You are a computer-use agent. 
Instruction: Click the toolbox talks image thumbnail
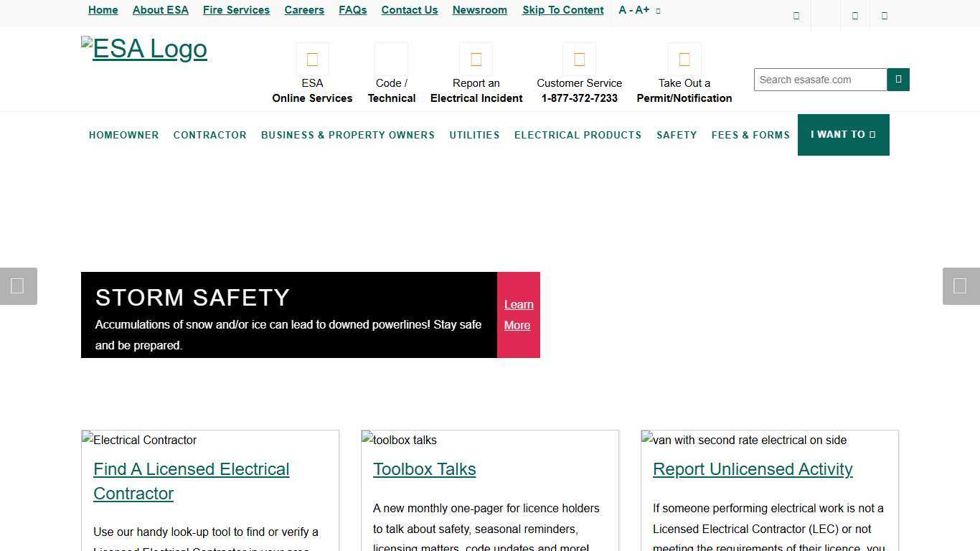coord(399,440)
